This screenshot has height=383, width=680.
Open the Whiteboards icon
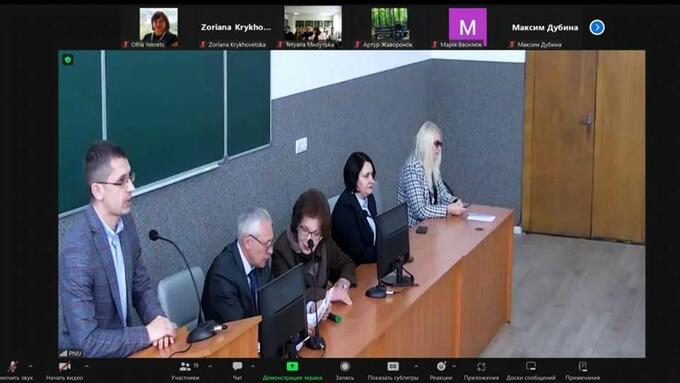pyautogui.click(x=531, y=367)
